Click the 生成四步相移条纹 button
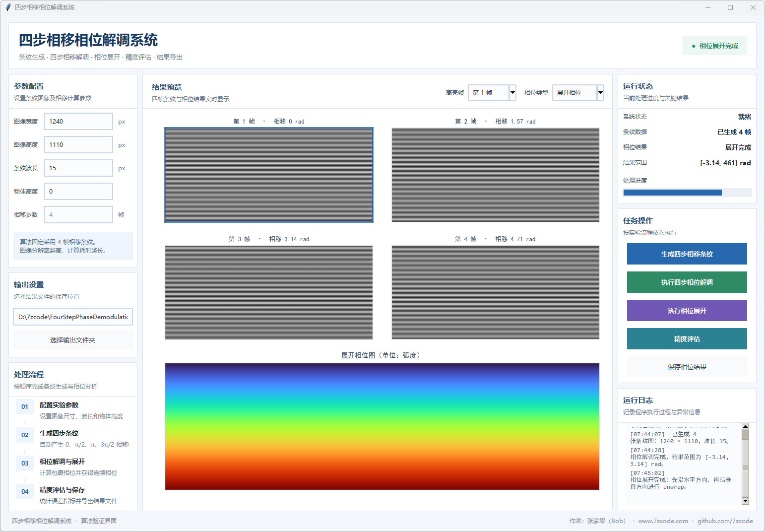Screen dimensions: 765x532 687,254
